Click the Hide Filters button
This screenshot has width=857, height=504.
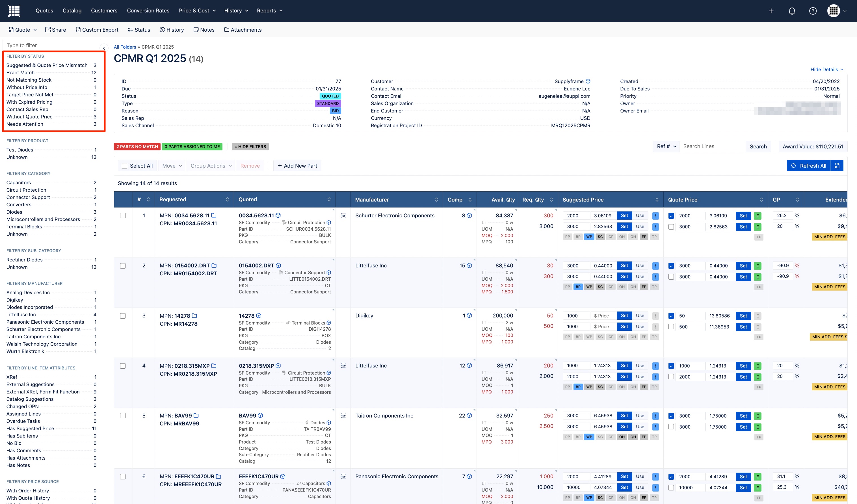pyautogui.click(x=250, y=147)
